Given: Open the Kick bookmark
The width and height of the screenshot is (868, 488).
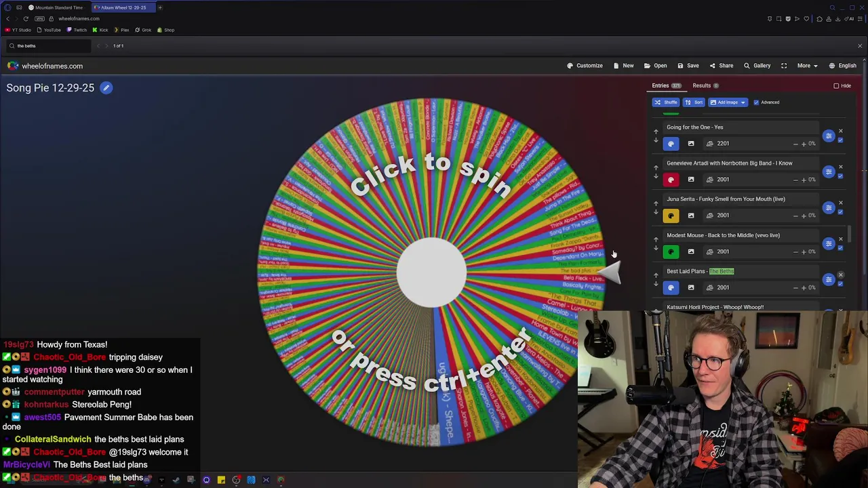Looking at the screenshot, I should [x=100, y=30].
